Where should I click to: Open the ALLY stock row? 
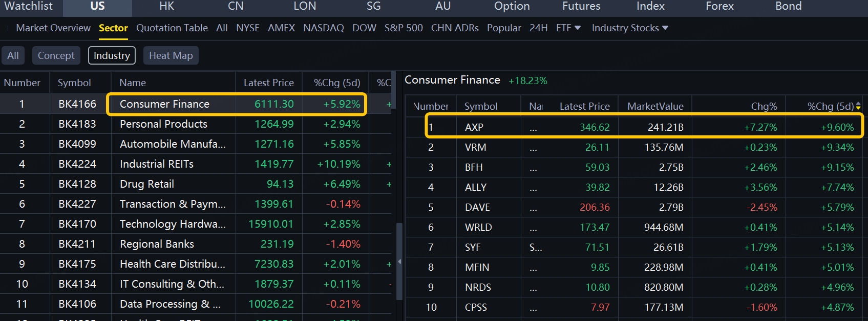click(x=476, y=187)
